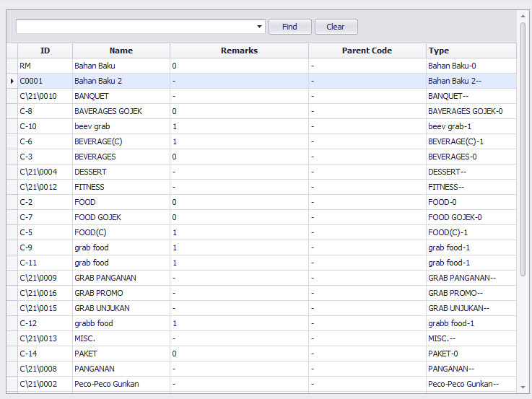Screen dimensions: 532x399
Task: Click the Peco-Peco Gunkan name cell
Action: 121,384
